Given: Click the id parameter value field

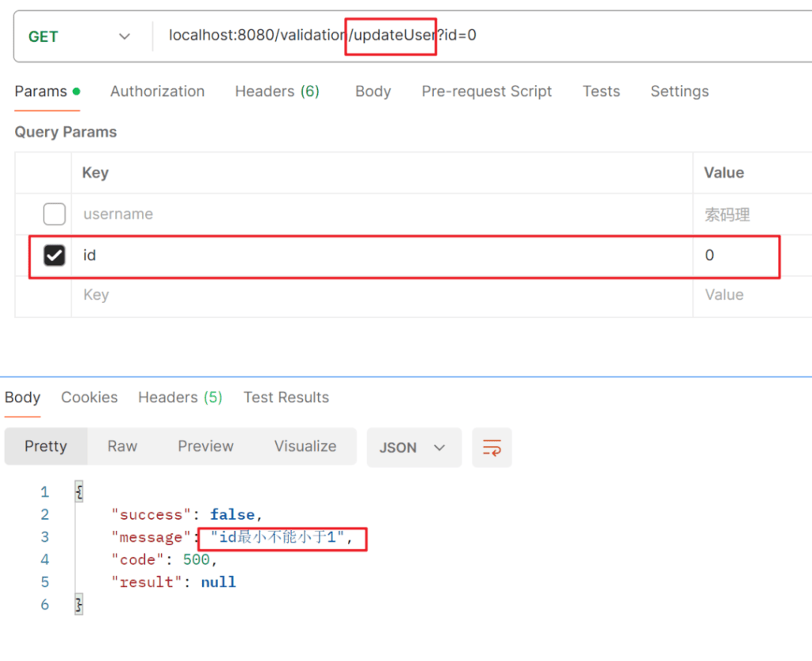Looking at the screenshot, I should click(x=737, y=256).
